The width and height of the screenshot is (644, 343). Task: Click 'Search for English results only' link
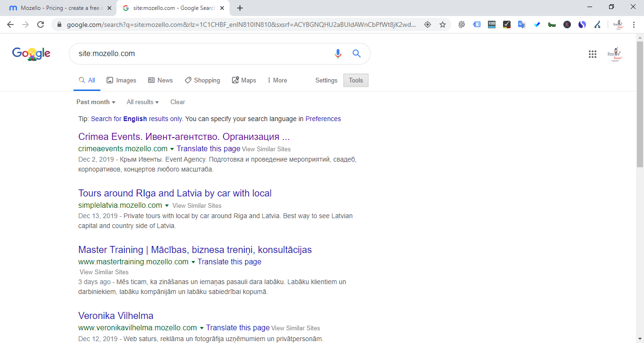tap(136, 119)
